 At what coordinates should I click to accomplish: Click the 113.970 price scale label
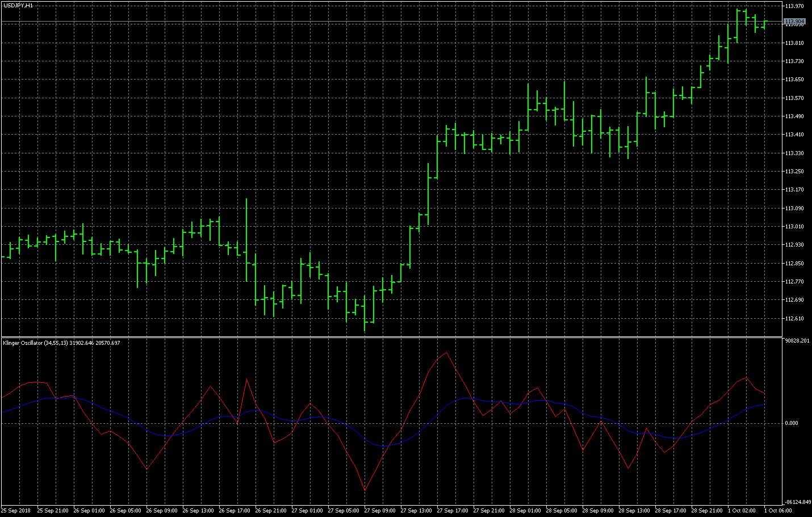794,6
